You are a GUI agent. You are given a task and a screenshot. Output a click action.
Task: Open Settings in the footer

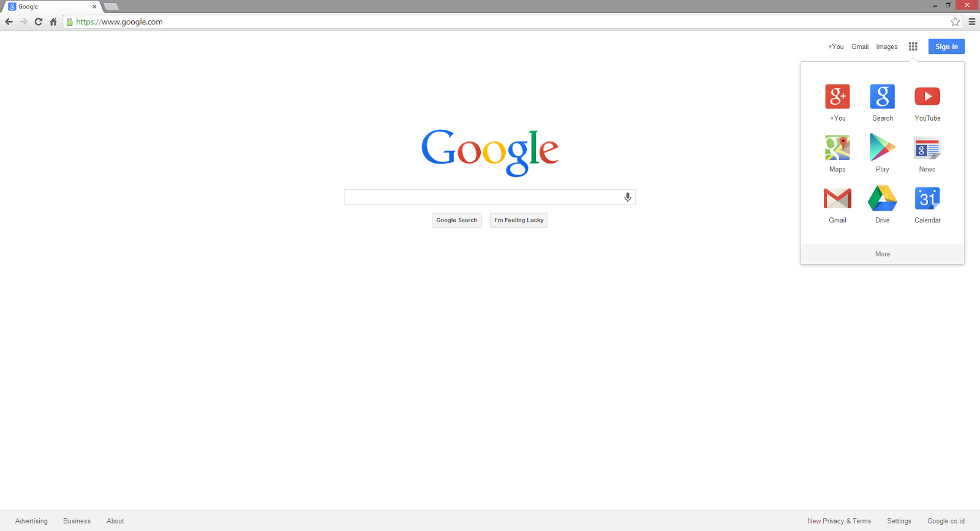coord(899,521)
